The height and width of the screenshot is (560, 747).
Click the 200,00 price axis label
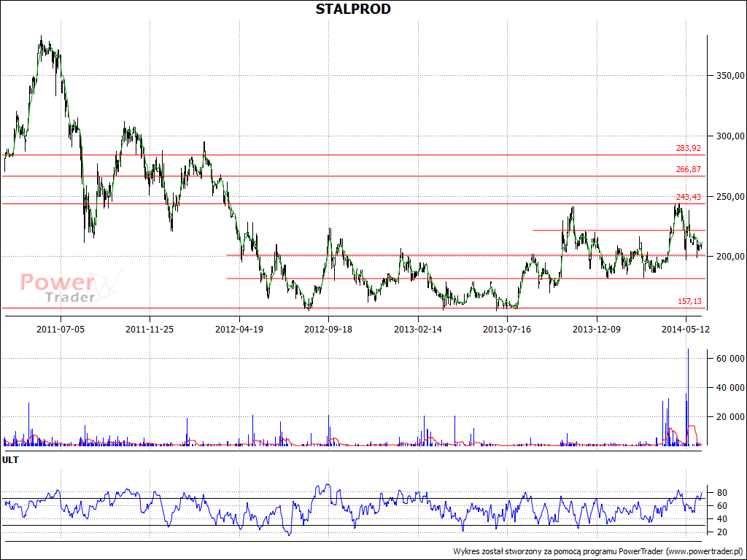730,257
